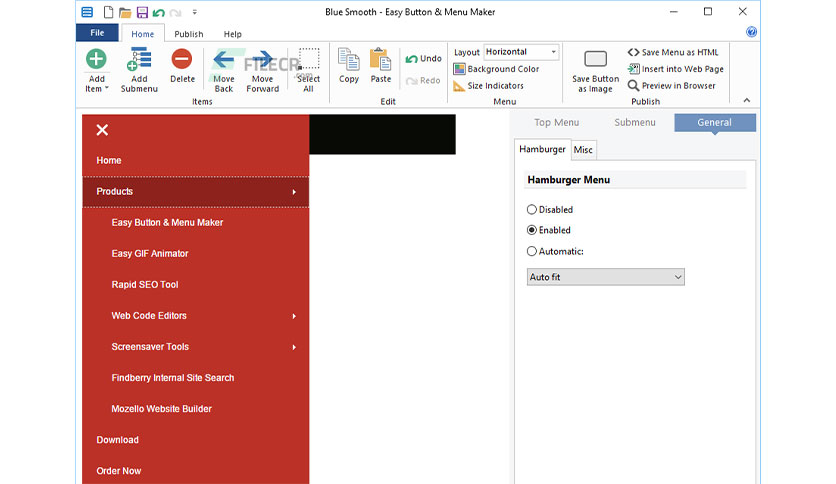Select the Enabled radio button
The height and width of the screenshot is (484, 836).
click(x=532, y=230)
